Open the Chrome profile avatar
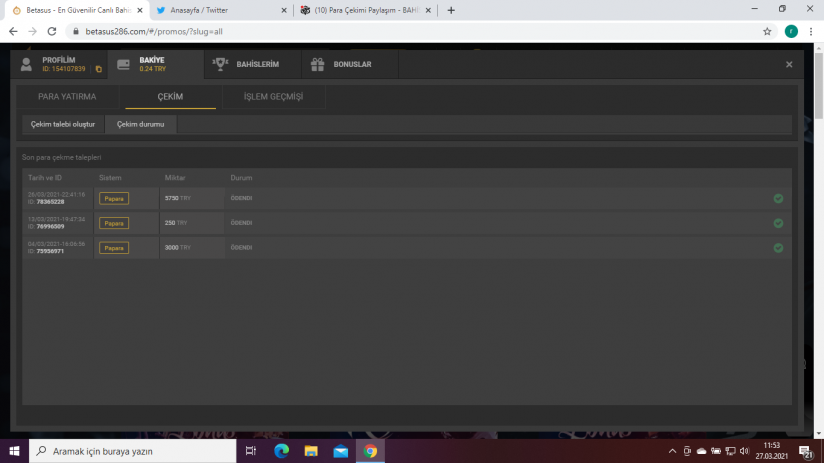The height and width of the screenshot is (463, 824). point(791,32)
